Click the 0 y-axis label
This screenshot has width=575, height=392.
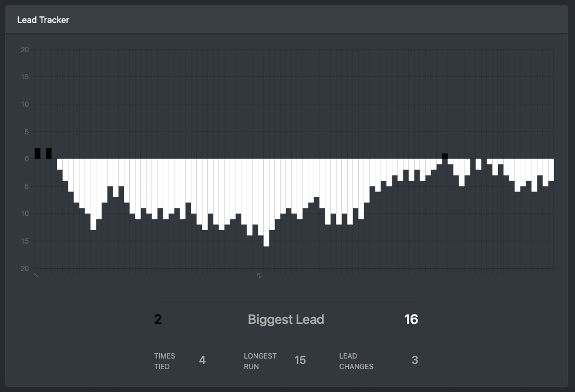(x=27, y=159)
